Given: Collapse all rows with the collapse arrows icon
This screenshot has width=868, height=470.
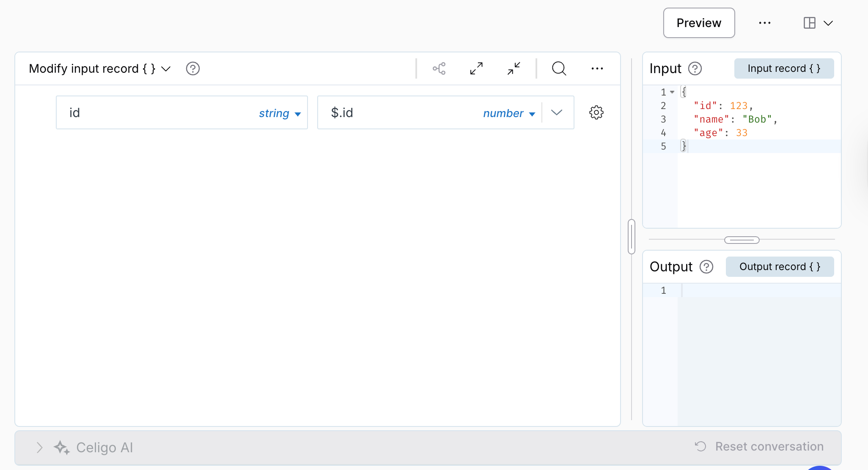Looking at the screenshot, I should coord(514,68).
